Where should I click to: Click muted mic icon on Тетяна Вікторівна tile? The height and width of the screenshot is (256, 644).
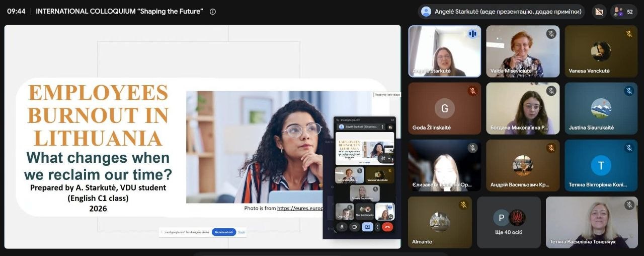tap(629, 148)
